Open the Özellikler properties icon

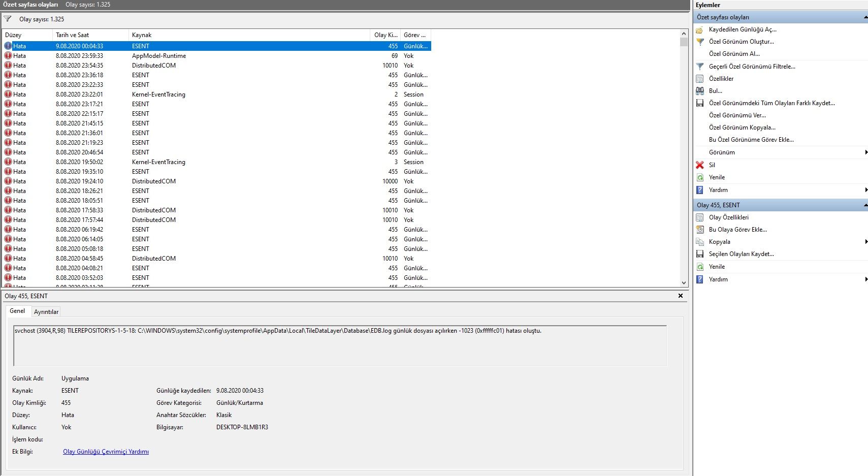coord(700,79)
